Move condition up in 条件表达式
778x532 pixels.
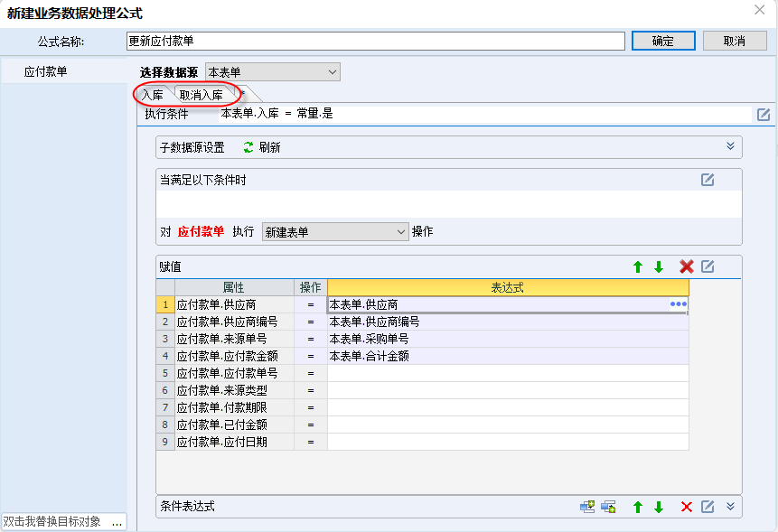638,508
